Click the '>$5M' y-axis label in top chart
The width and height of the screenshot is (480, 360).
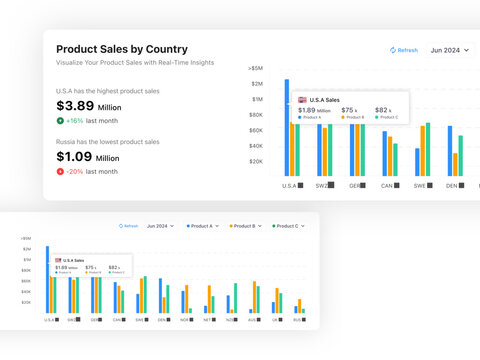pyautogui.click(x=255, y=68)
